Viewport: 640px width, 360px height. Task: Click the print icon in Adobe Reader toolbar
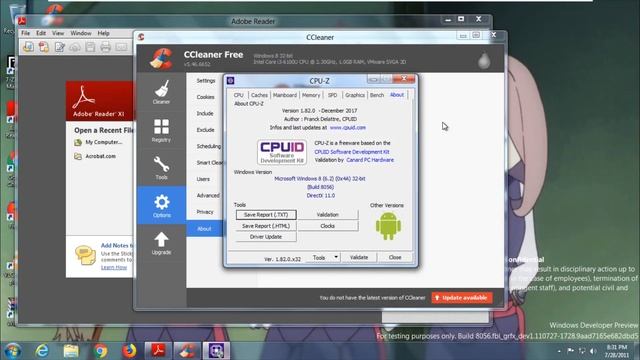105,47
